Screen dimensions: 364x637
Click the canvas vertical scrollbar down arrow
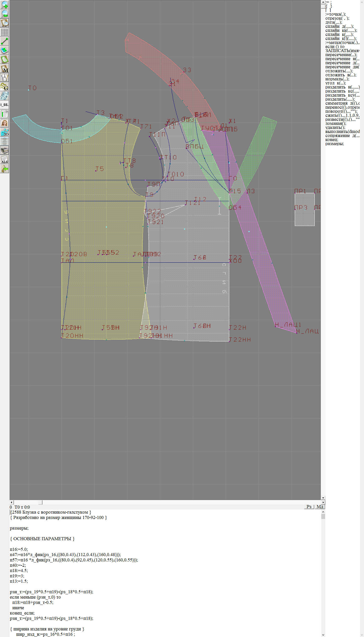(323, 498)
